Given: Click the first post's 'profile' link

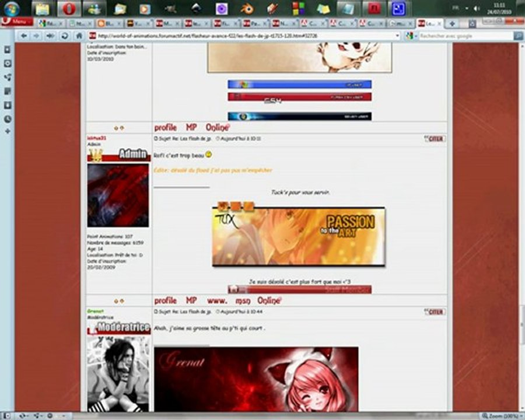Looking at the screenshot, I should point(166,128).
